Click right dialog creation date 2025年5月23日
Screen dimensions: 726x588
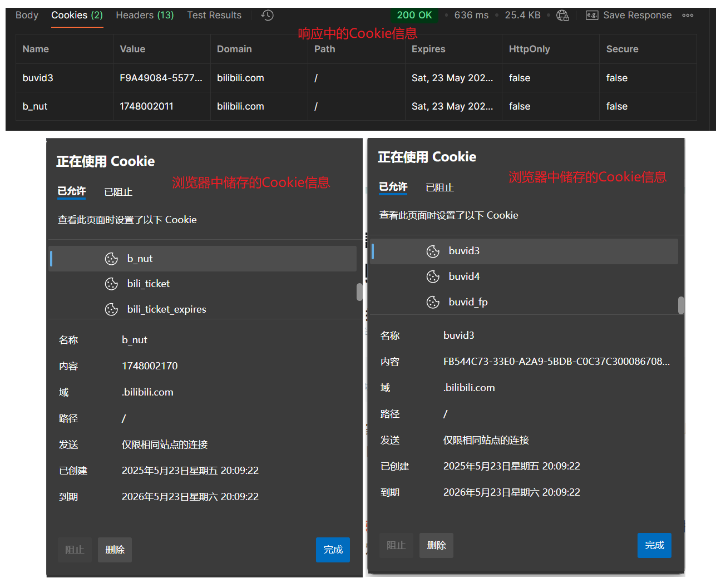pyautogui.click(x=512, y=466)
